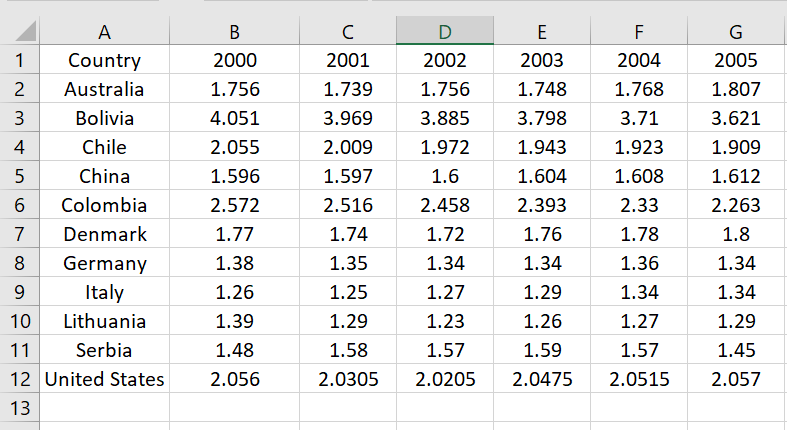Click the Country header cell

tap(104, 61)
